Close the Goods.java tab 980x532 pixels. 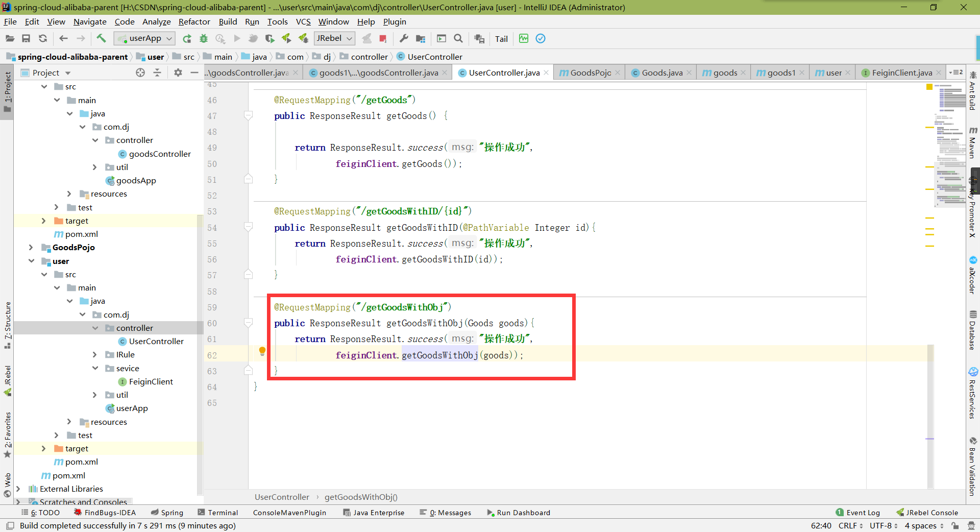click(689, 72)
